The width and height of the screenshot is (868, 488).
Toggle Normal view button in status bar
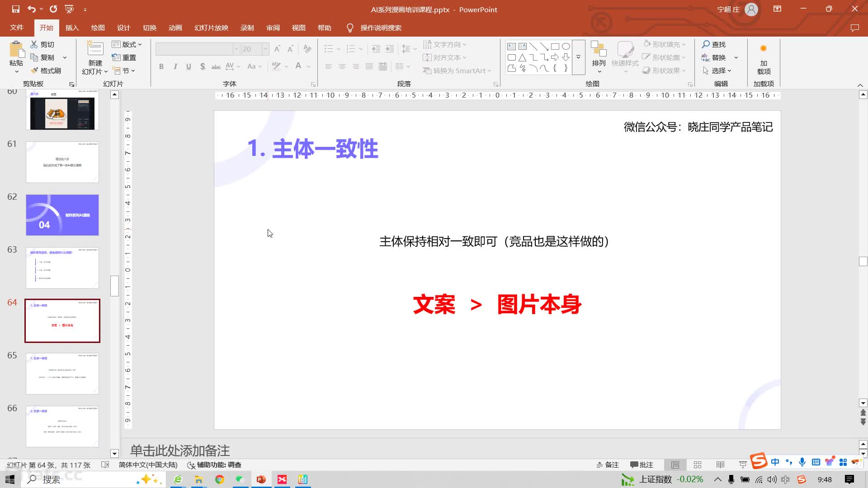[x=675, y=465]
